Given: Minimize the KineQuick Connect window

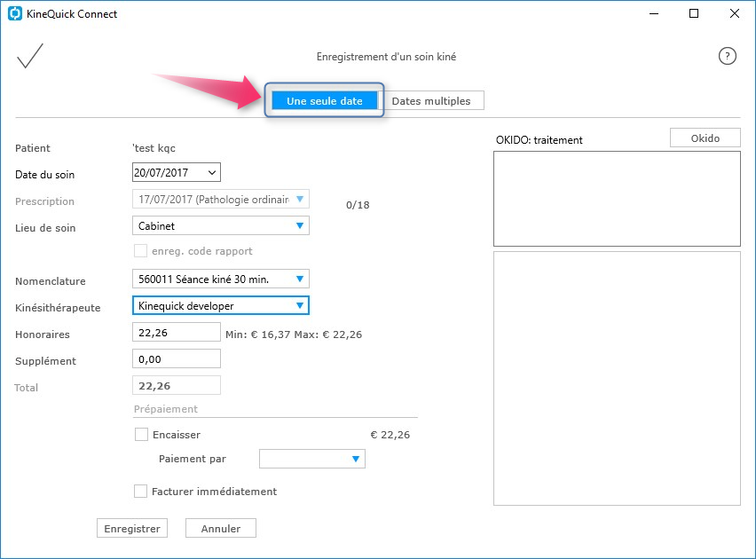Looking at the screenshot, I should pyautogui.click(x=654, y=13).
